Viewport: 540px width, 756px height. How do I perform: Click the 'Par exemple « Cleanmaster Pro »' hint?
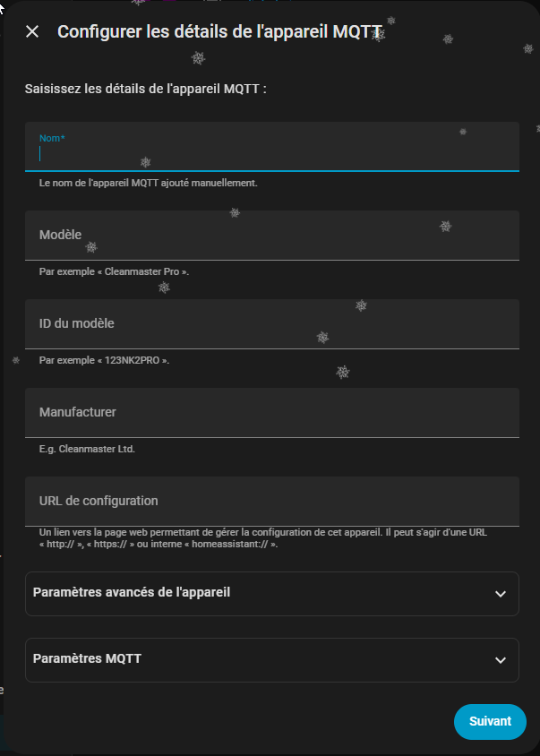tap(114, 271)
